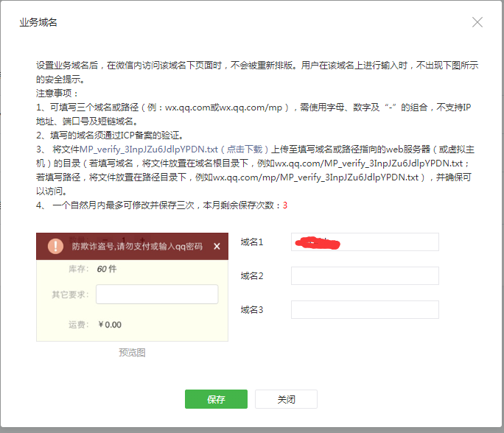Select the 域名3 input field
This screenshot has height=433, width=504.
tap(365, 310)
